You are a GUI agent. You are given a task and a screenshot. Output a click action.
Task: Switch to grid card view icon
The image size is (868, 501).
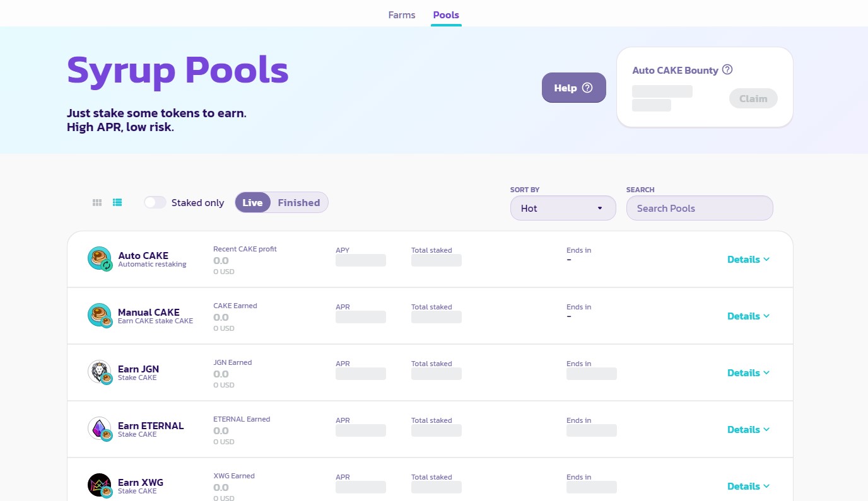click(97, 202)
